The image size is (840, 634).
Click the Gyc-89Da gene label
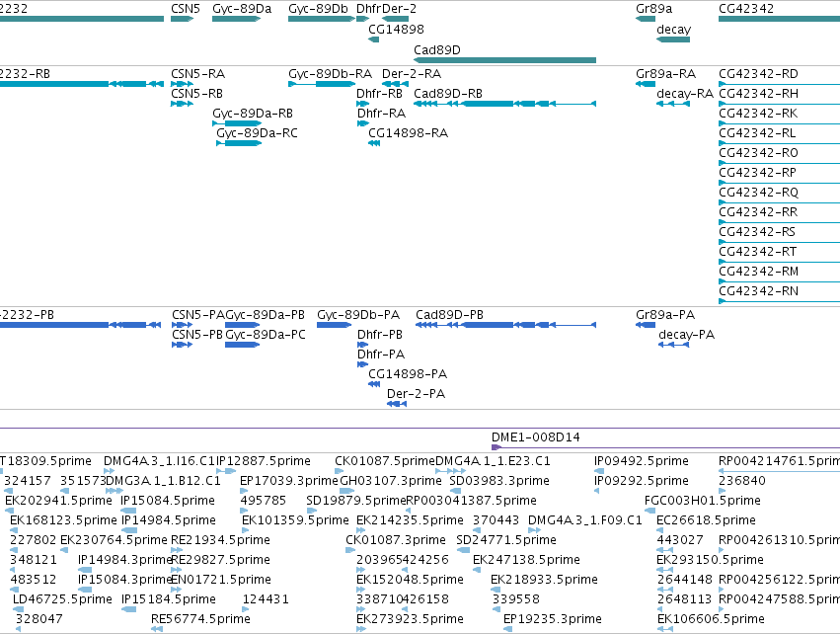click(x=242, y=9)
